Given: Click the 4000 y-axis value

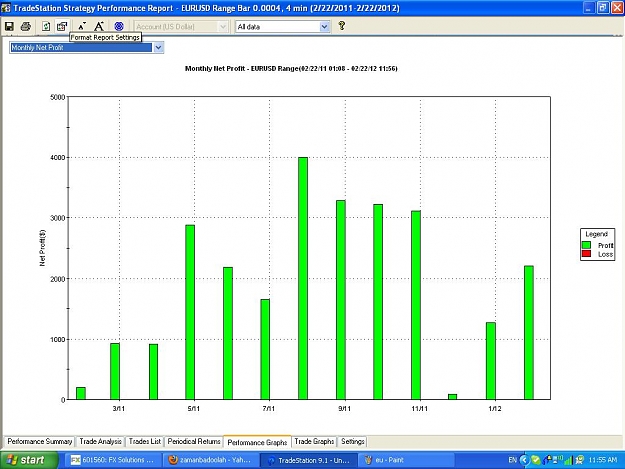Looking at the screenshot, I should (x=57, y=158).
